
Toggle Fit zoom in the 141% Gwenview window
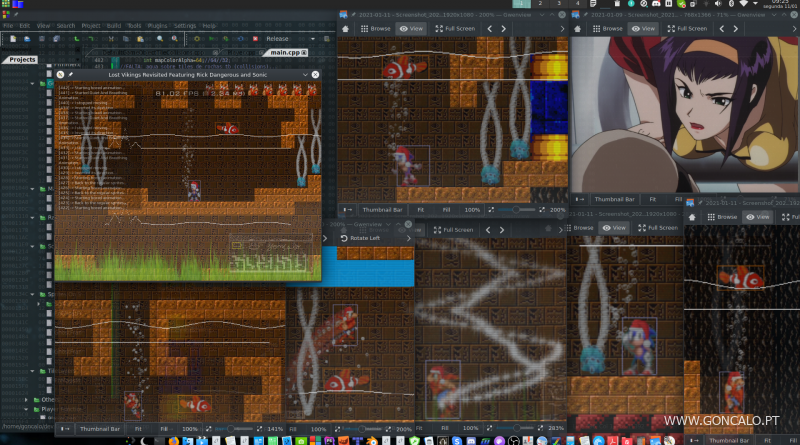pyautogui.click(x=138, y=429)
